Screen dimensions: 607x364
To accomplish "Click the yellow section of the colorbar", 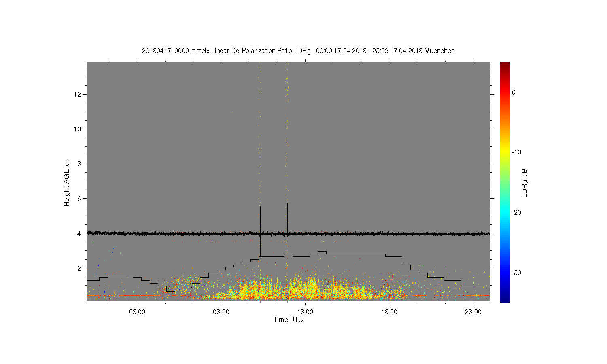I will click(505, 152).
